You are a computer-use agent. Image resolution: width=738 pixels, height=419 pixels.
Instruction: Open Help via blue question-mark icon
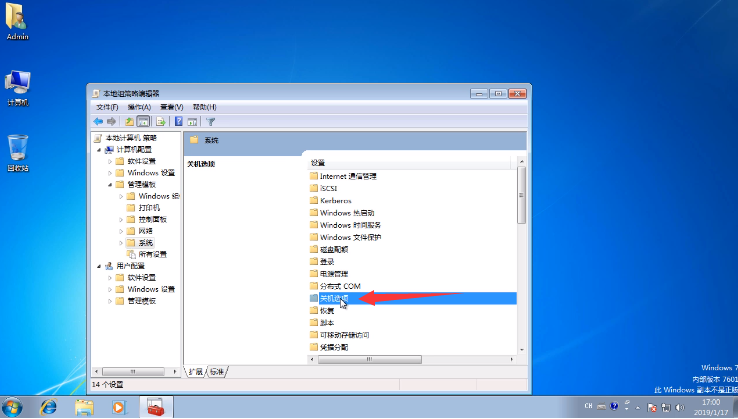[178, 121]
